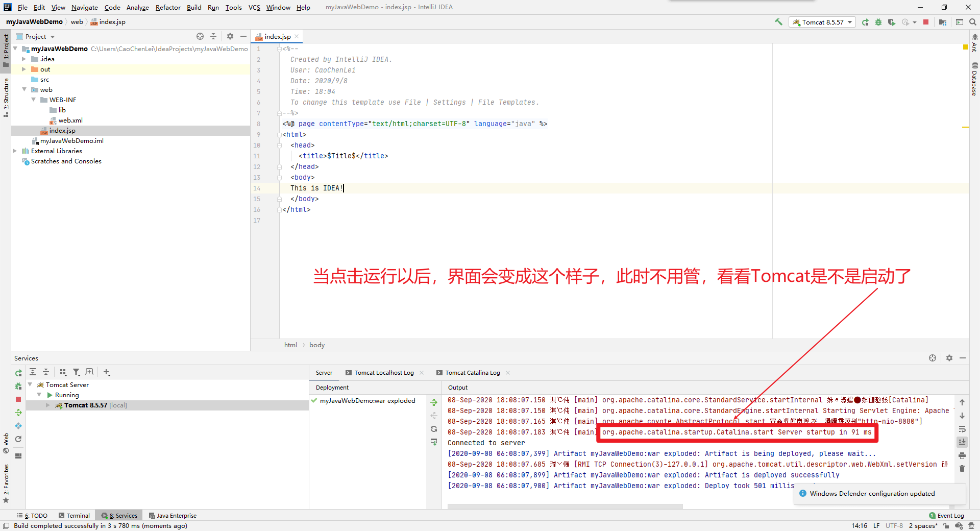Toggle scroll to end in the Output
Viewport: 980px width, 531px height.
(x=962, y=442)
